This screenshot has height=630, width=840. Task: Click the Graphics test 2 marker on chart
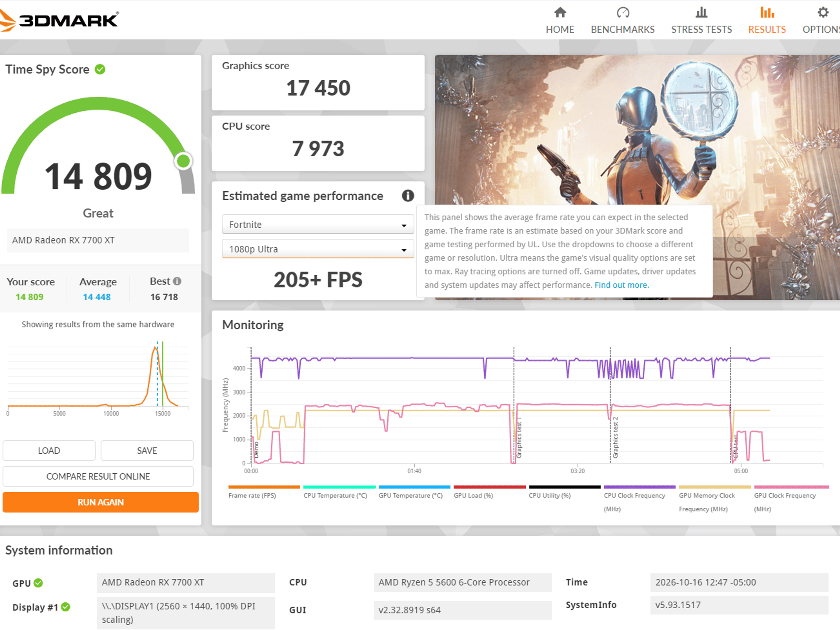pos(615,437)
